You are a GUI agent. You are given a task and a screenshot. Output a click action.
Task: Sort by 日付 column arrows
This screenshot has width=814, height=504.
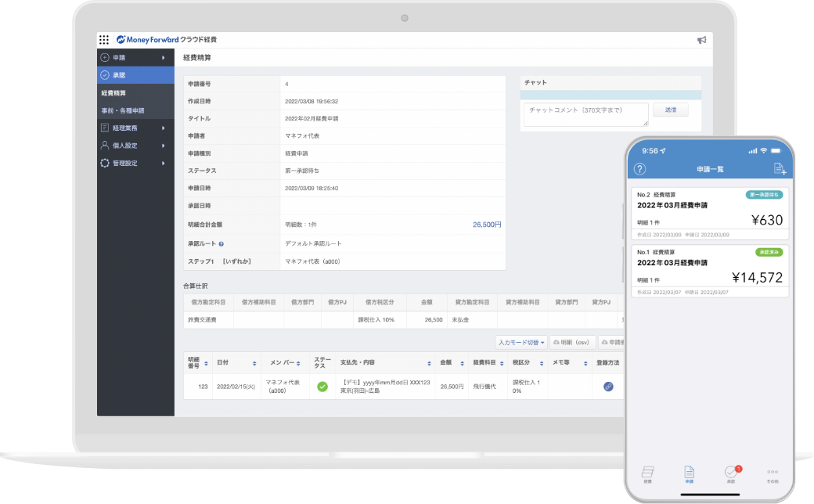coord(254,363)
